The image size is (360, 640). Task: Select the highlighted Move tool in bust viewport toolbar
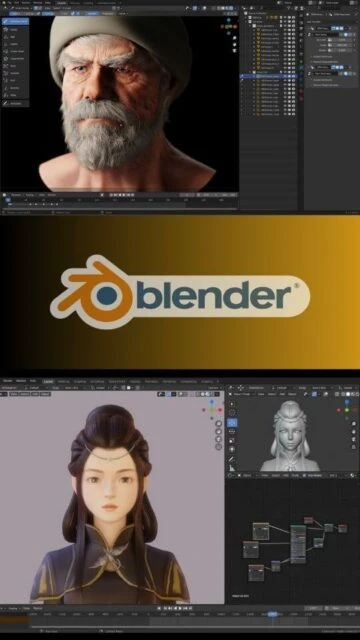pyautogui.click(x=232, y=422)
